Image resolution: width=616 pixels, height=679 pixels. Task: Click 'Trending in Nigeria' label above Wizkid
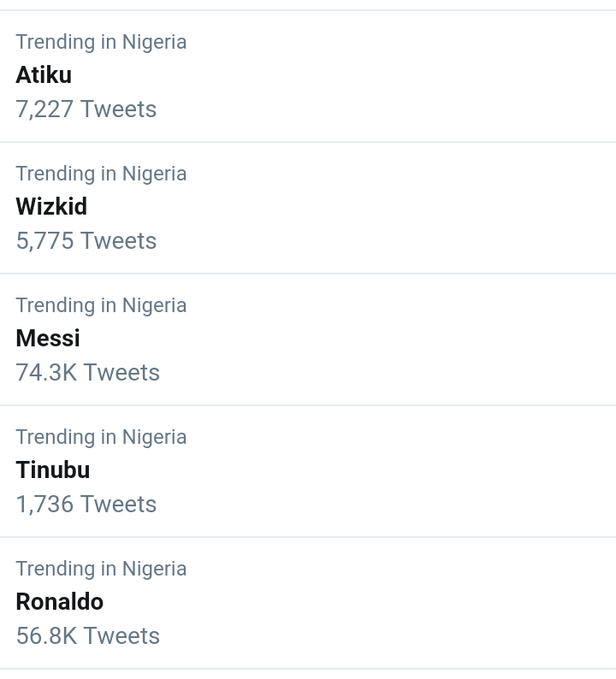click(101, 174)
